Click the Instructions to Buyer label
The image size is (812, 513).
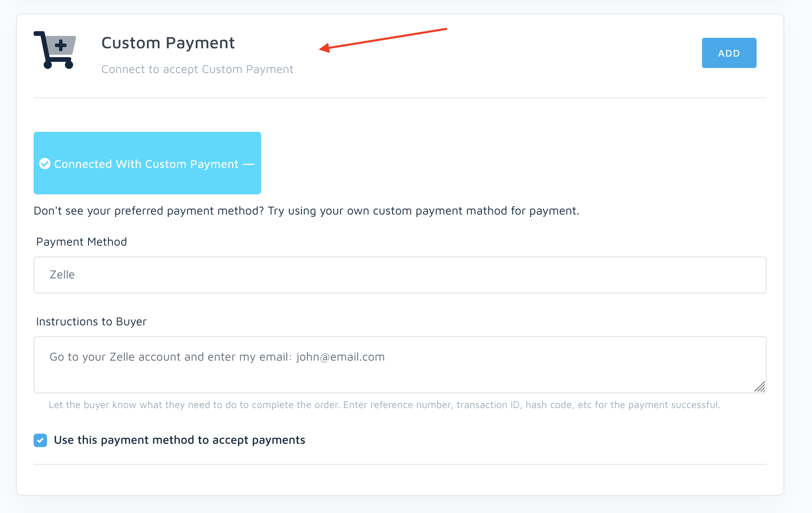click(x=91, y=322)
